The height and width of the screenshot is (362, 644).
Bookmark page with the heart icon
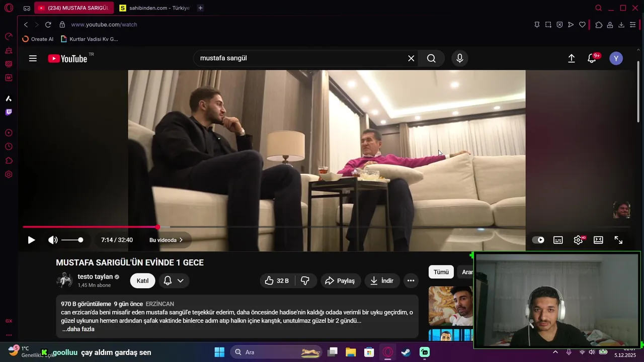tap(582, 25)
